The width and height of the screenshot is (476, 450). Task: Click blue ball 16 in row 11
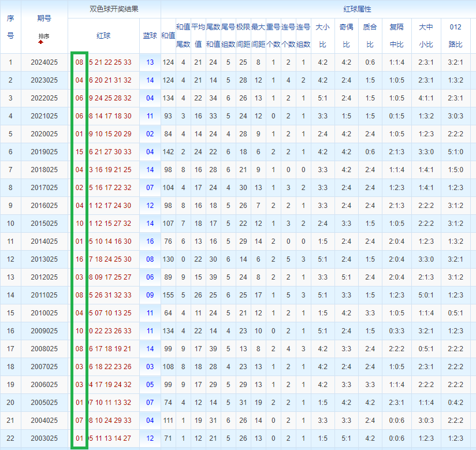(x=150, y=241)
